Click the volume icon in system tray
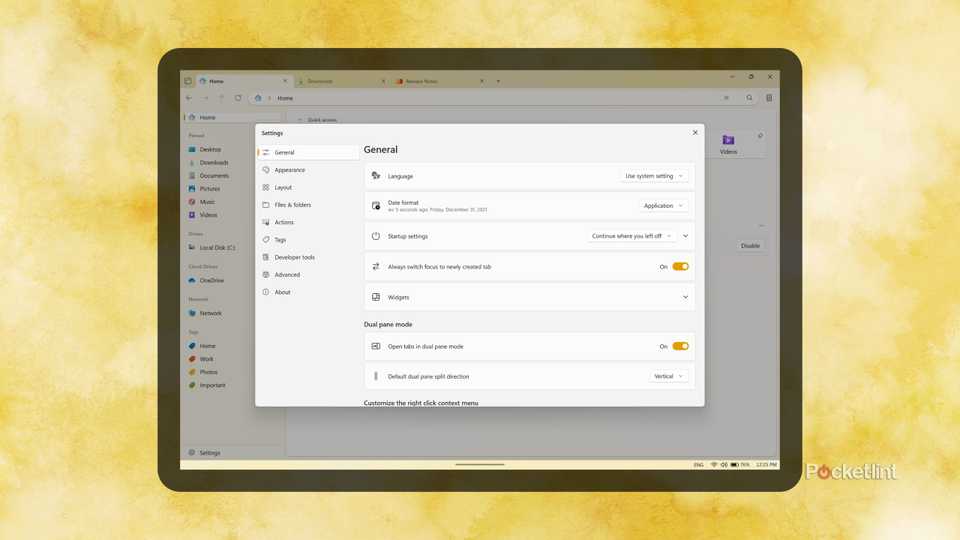Image resolution: width=960 pixels, height=540 pixels. 724,465
